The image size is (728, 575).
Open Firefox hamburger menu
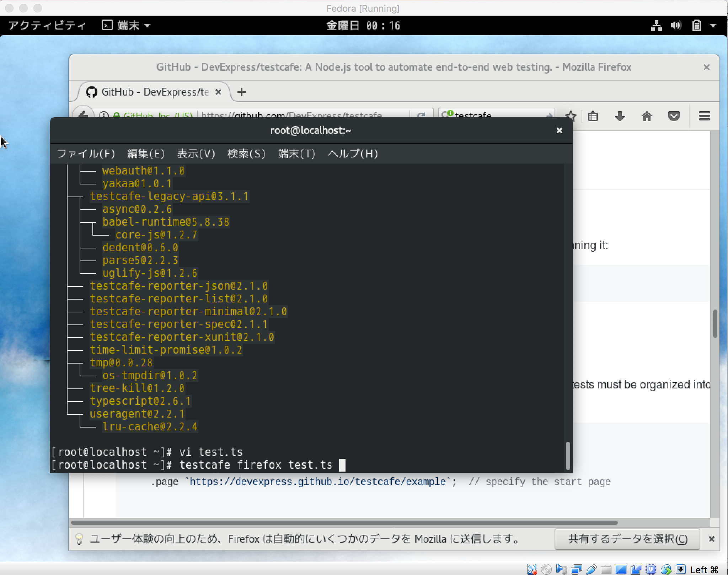click(x=704, y=116)
